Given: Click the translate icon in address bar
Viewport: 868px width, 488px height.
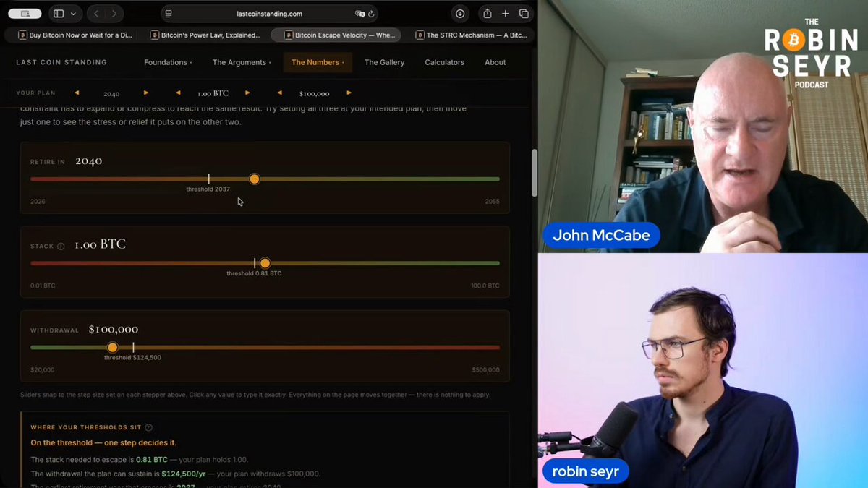Looking at the screenshot, I should pyautogui.click(x=360, y=14).
